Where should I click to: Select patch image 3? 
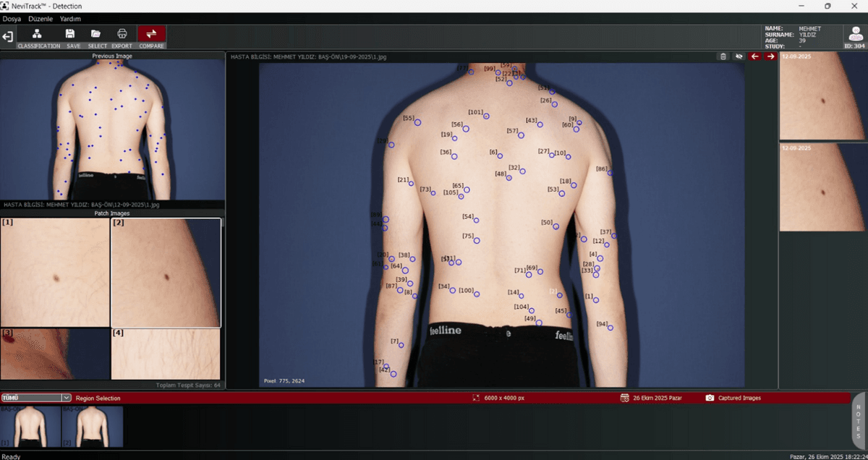click(56, 354)
